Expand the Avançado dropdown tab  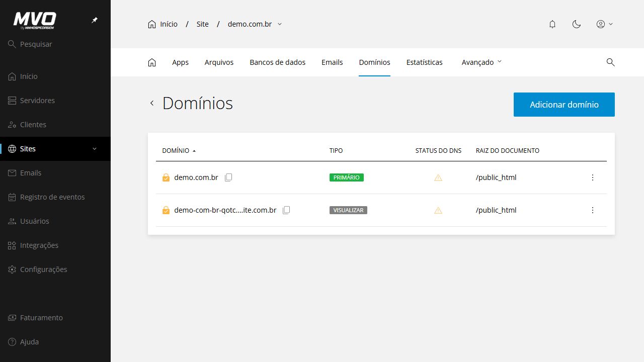[x=481, y=62]
